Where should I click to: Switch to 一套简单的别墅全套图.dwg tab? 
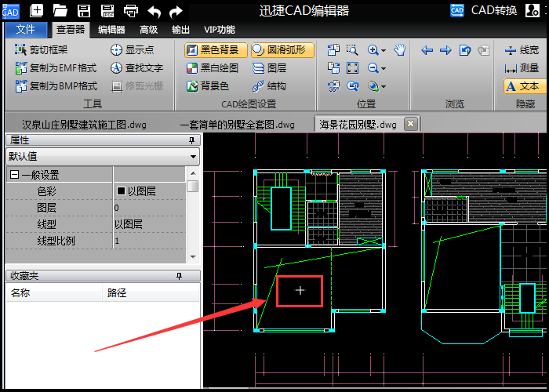237,124
